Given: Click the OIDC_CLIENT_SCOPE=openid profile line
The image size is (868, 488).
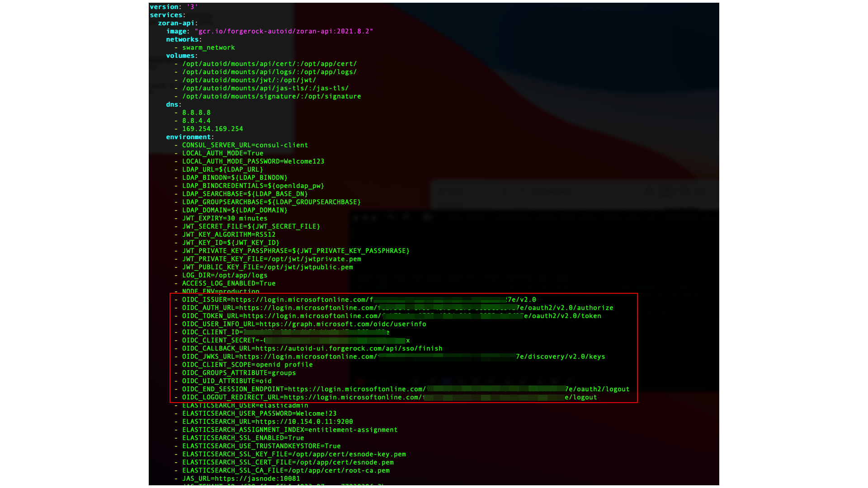Looking at the screenshot, I should coord(247,365).
